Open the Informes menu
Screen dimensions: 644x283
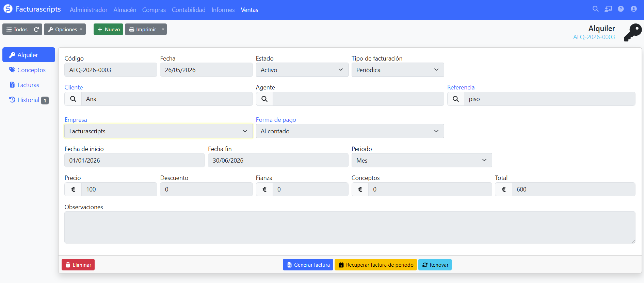click(223, 10)
